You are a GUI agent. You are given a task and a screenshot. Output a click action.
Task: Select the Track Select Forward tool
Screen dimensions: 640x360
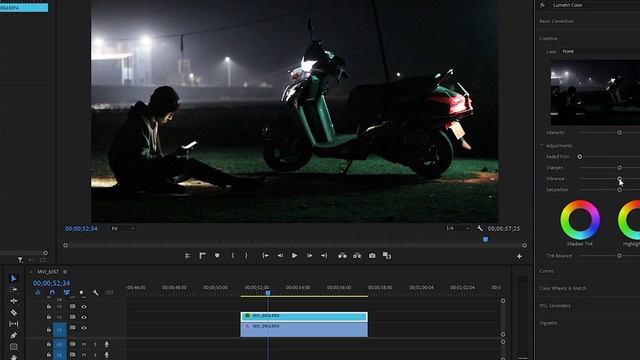[x=13, y=289]
